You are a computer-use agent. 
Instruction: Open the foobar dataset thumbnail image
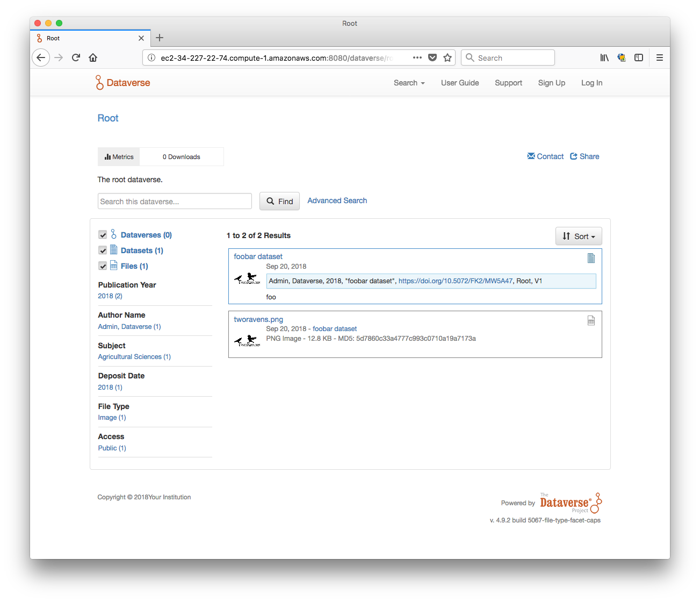247,279
